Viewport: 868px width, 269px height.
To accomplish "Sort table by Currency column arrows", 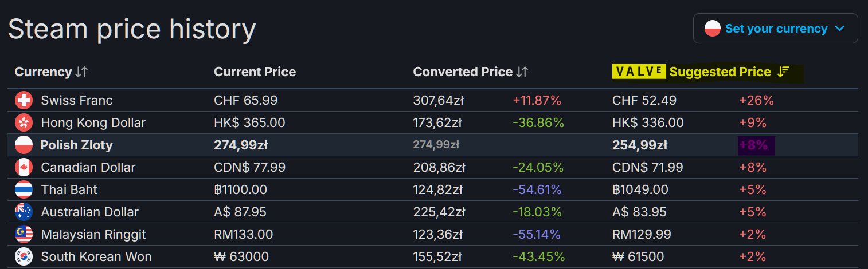I will [81, 72].
